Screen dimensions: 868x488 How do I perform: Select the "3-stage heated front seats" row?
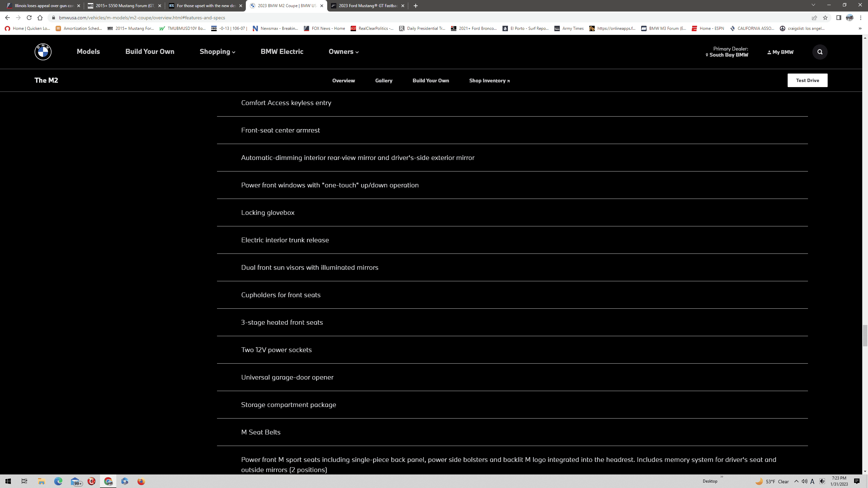[x=512, y=322]
